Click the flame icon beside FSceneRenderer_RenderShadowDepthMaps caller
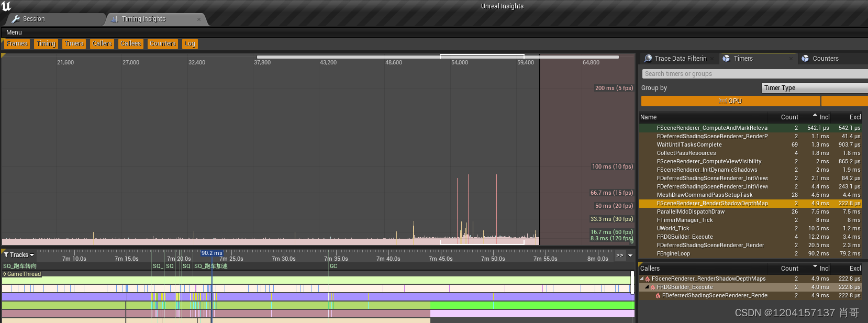868x323 pixels. click(648, 279)
